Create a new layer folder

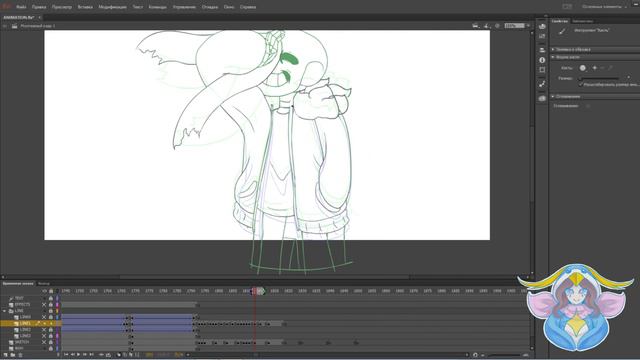13,355
